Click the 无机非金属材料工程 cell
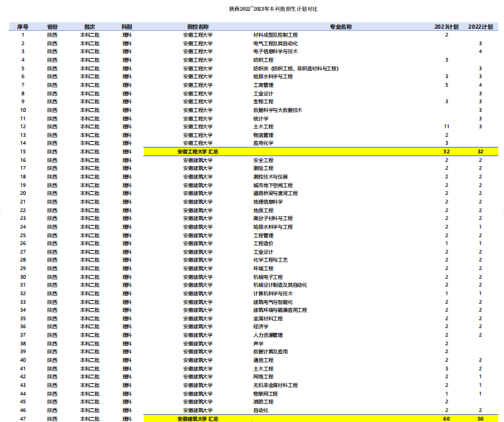This screenshot has width=504, height=422. click(276, 385)
